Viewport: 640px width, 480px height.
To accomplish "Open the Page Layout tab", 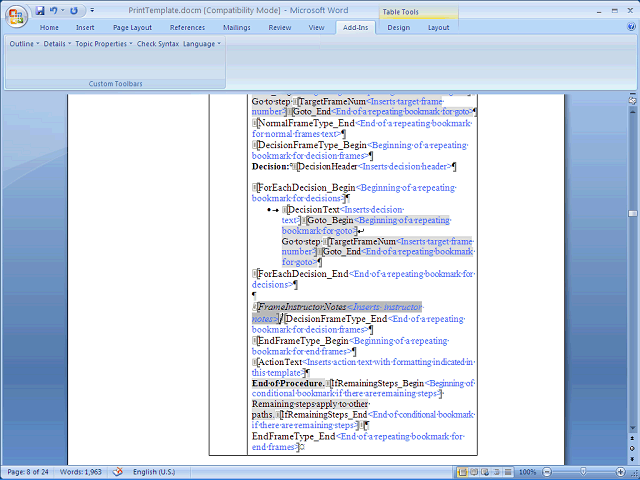I will point(132,27).
